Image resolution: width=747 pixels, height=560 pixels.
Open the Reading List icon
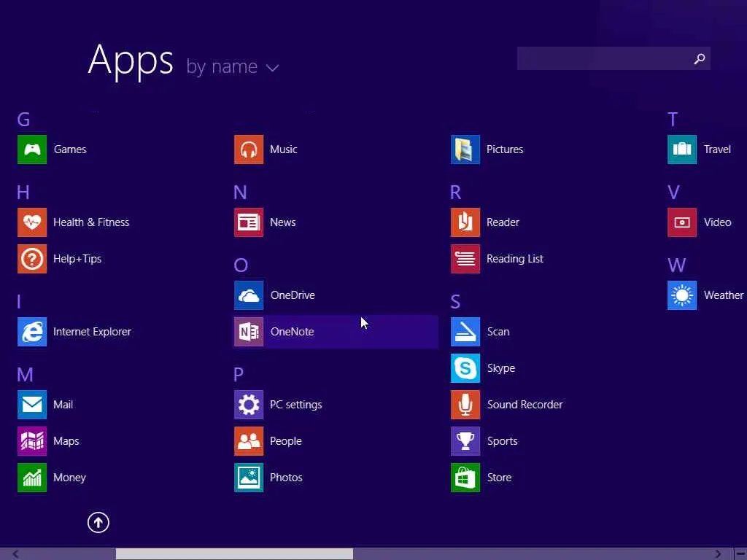[465, 259]
